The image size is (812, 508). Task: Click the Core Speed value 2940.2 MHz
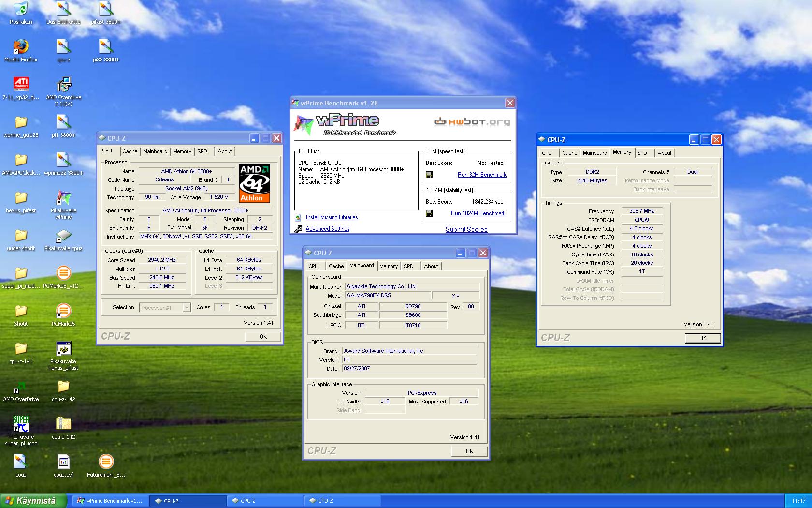[x=162, y=260]
